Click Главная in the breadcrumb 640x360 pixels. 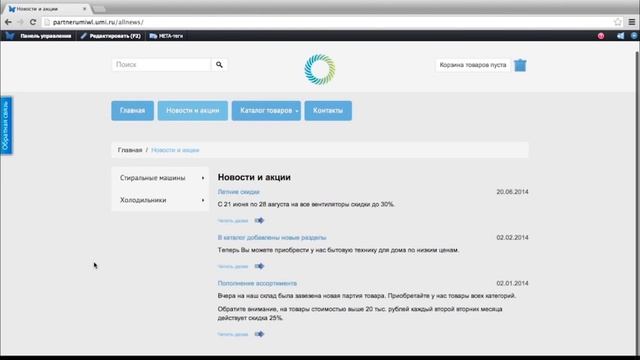point(130,150)
